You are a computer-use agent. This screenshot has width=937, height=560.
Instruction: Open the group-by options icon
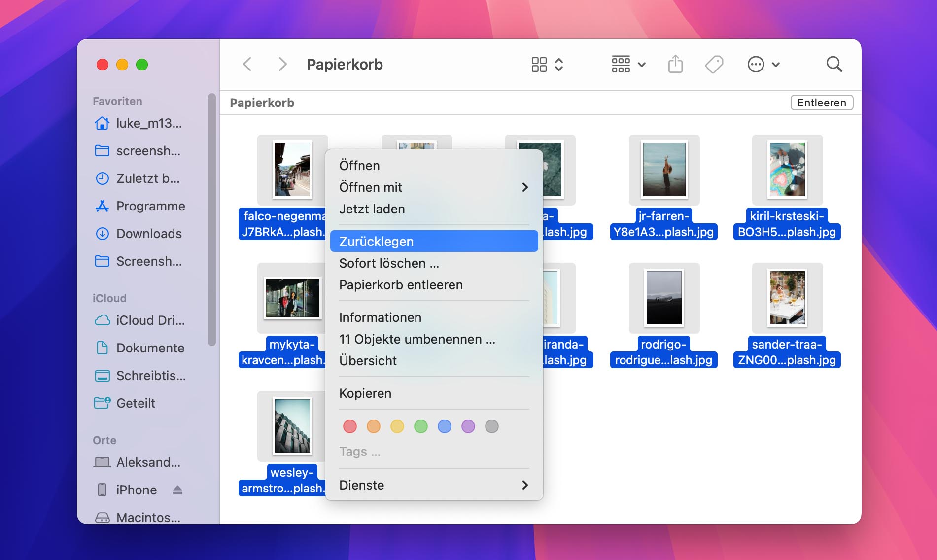(x=621, y=65)
